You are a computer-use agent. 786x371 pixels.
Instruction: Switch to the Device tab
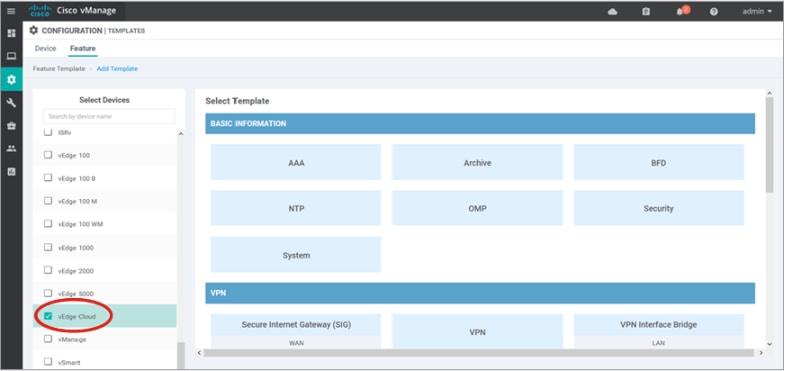(45, 49)
